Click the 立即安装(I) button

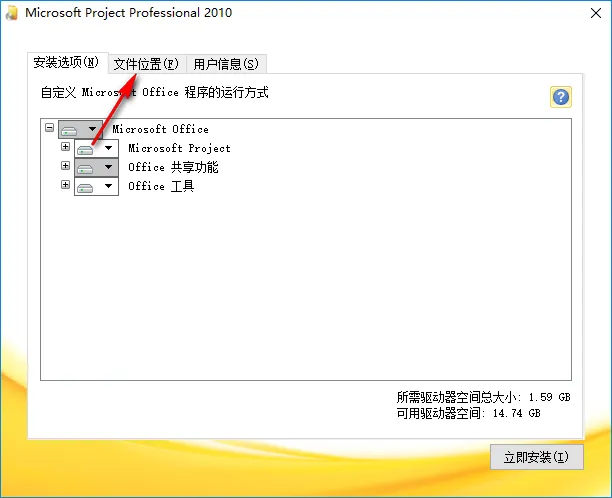[537, 457]
